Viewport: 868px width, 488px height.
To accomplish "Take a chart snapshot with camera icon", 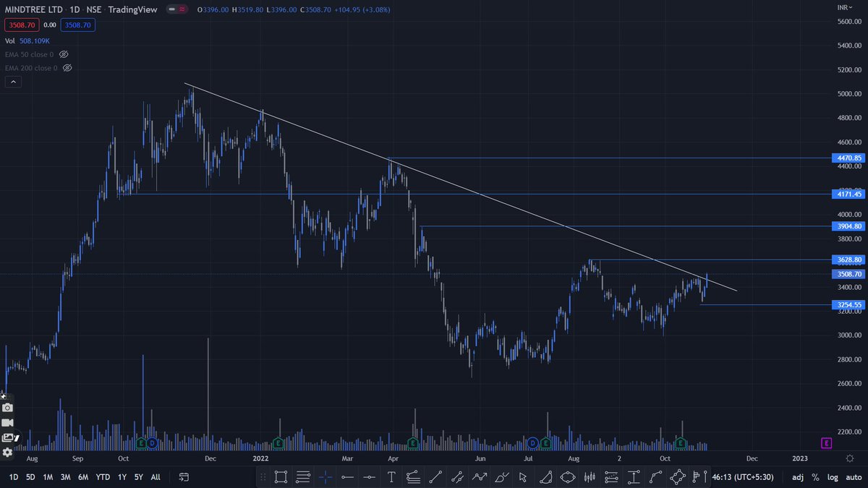I will [7, 408].
